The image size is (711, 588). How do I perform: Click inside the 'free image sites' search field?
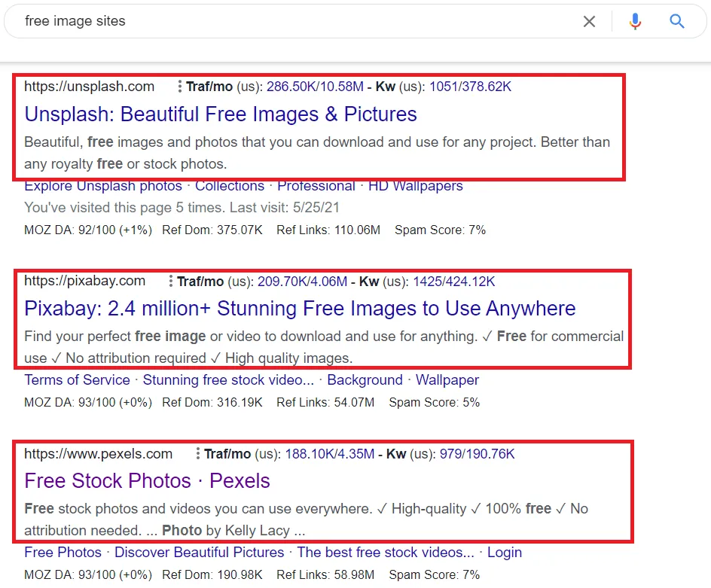click(286, 22)
